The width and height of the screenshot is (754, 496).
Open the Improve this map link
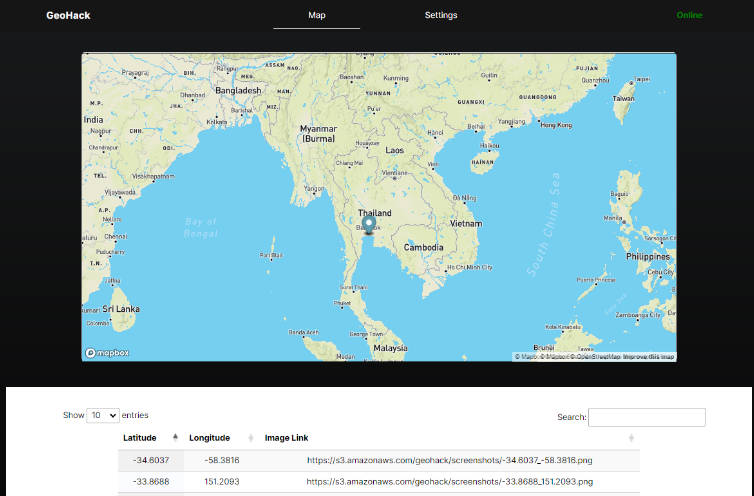coord(649,356)
